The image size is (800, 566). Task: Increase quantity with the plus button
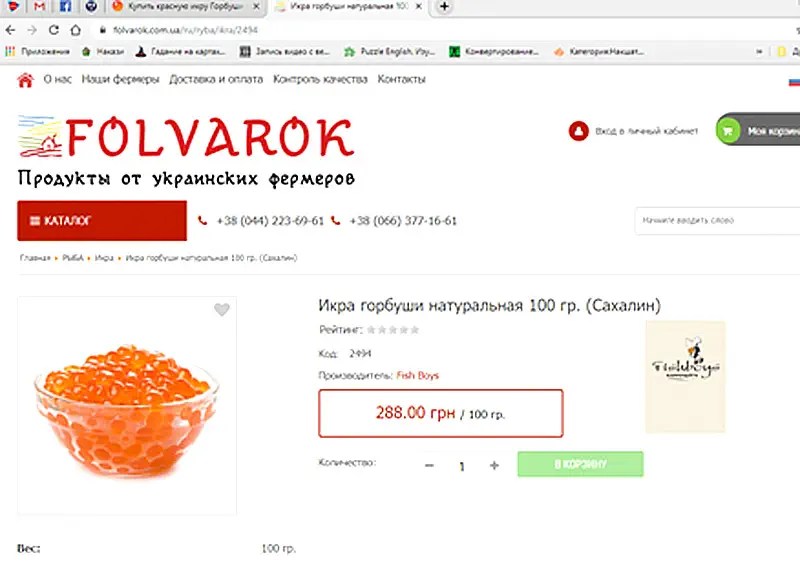click(x=494, y=465)
